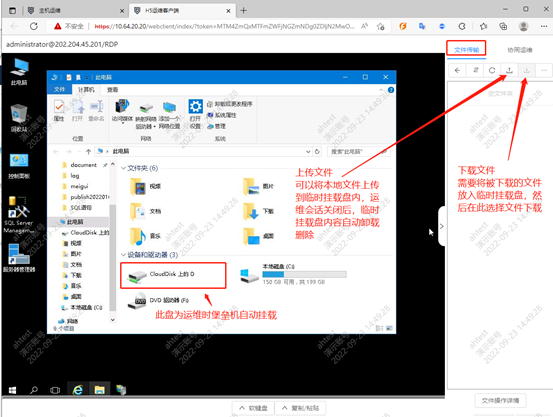Click the navigation tree scrollbar down arrow
The height and width of the screenshot is (417, 553).
click(113, 320)
